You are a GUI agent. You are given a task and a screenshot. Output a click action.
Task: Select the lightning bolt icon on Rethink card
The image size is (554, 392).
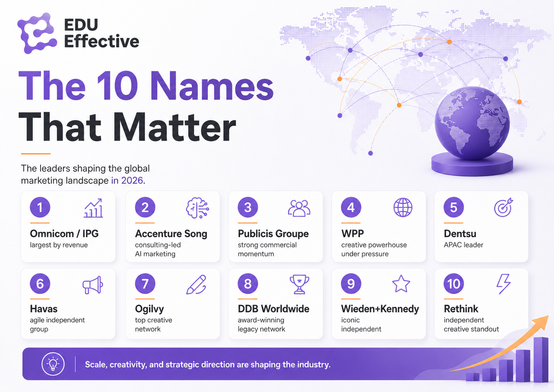coord(504,284)
